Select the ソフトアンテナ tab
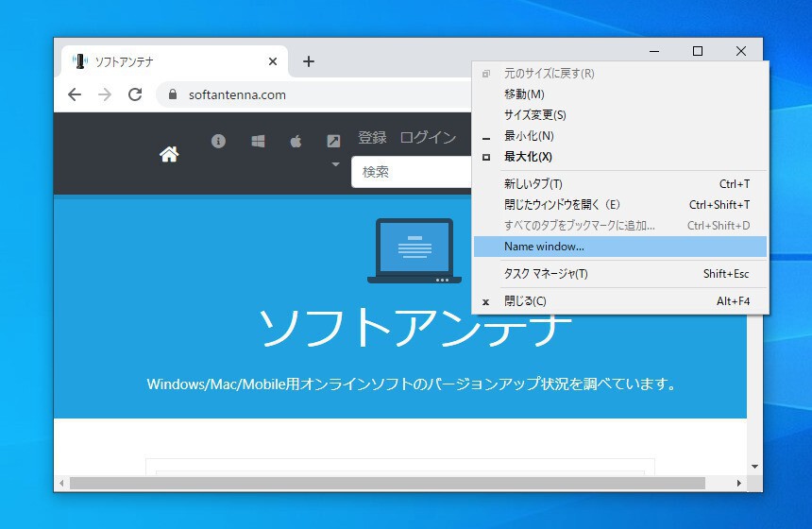Screen dimensions: 812x529 pyautogui.click(x=175, y=61)
